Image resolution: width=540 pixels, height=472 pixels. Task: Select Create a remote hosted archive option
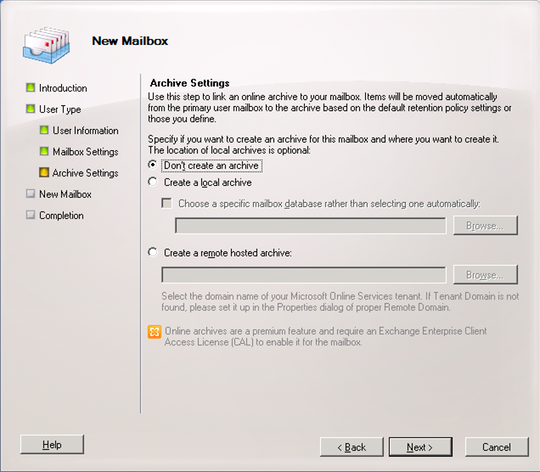tap(152, 252)
